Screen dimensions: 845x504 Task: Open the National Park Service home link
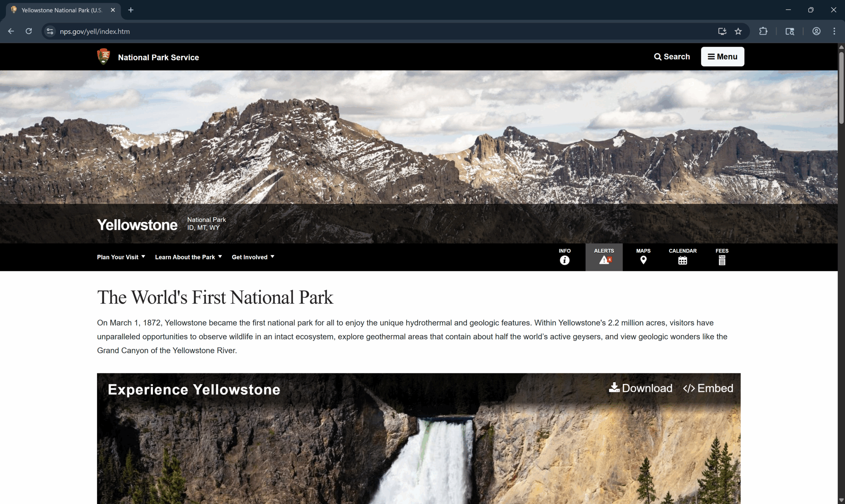coord(158,57)
